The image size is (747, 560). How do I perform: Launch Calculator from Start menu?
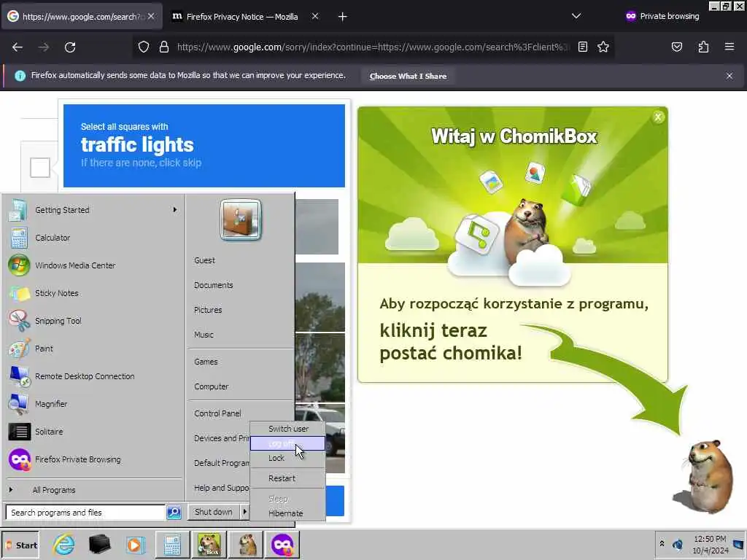point(93,238)
